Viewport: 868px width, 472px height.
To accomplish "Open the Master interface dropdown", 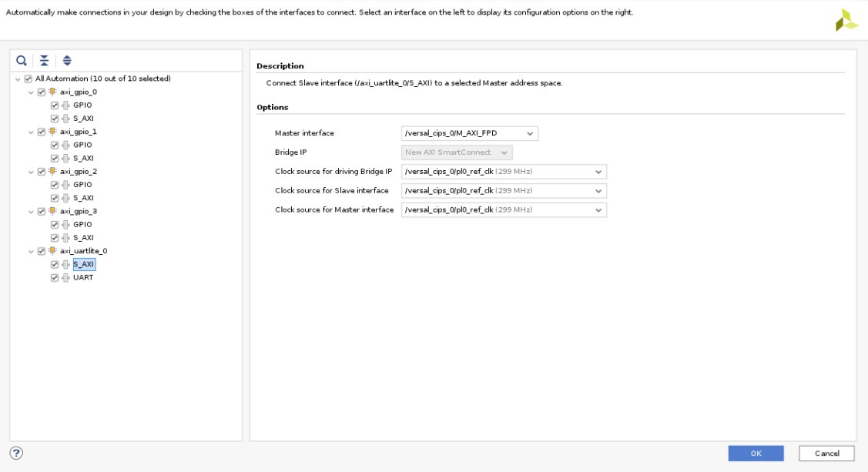I will coord(469,133).
